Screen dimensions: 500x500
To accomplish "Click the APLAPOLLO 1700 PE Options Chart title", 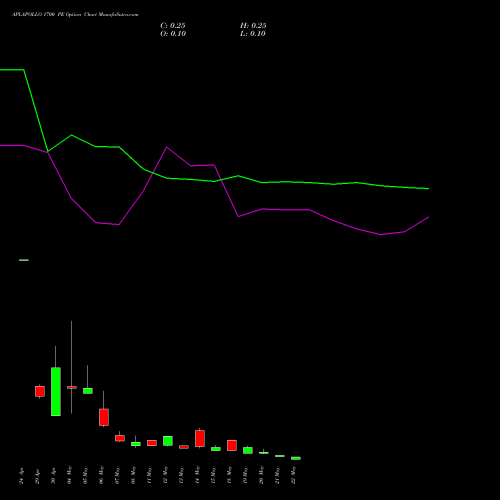I will pyautogui.click(x=75, y=15).
